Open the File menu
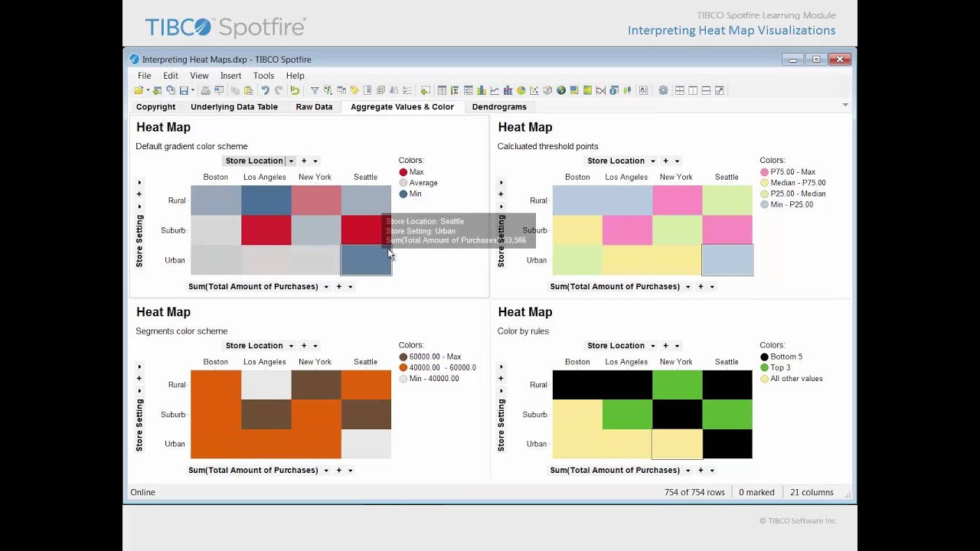 coord(144,76)
